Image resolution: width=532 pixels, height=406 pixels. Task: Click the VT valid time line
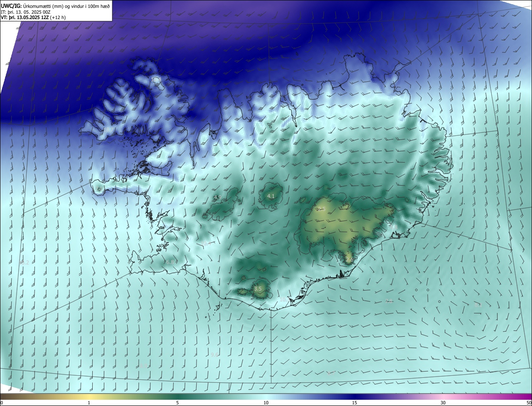point(33,17)
